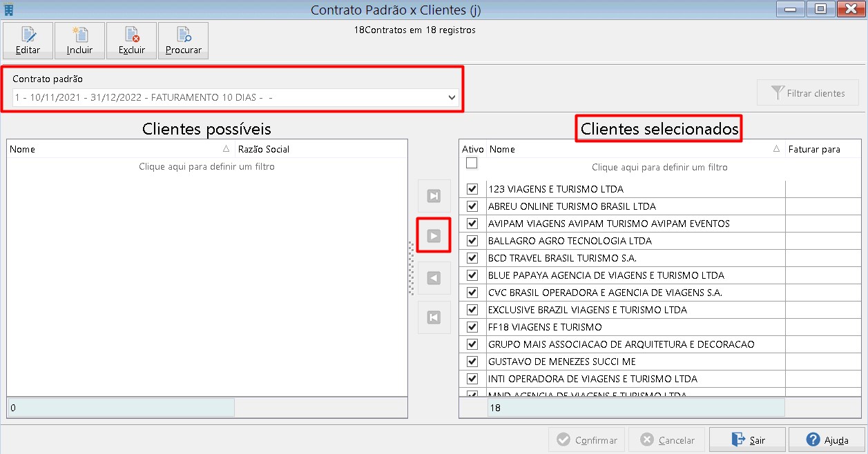This screenshot has height=454, width=868.
Task: Click the Sair button
Action: [x=748, y=440]
